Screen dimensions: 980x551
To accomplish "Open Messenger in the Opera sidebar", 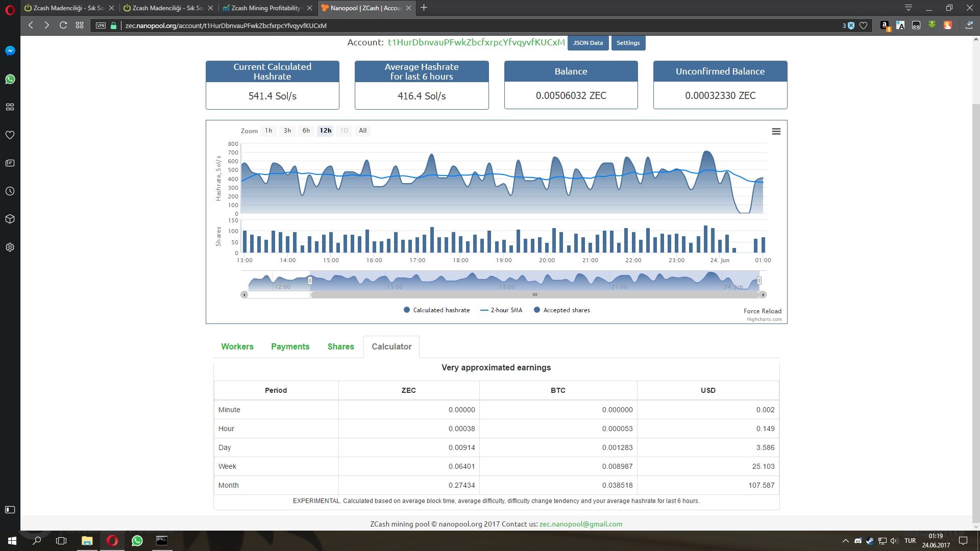I will pyautogui.click(x=10, y=51).
